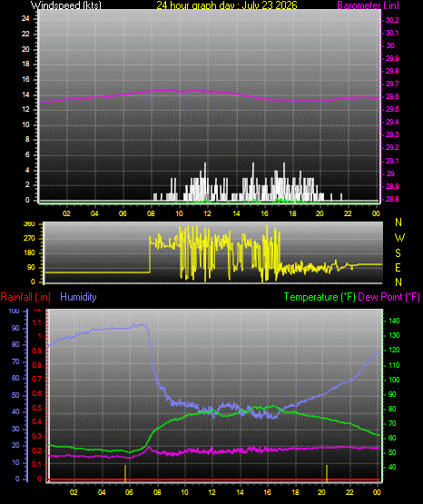Click the Temperature (°F) legend label
This screenshot has height=504, width=423.
tap(320, 297)
